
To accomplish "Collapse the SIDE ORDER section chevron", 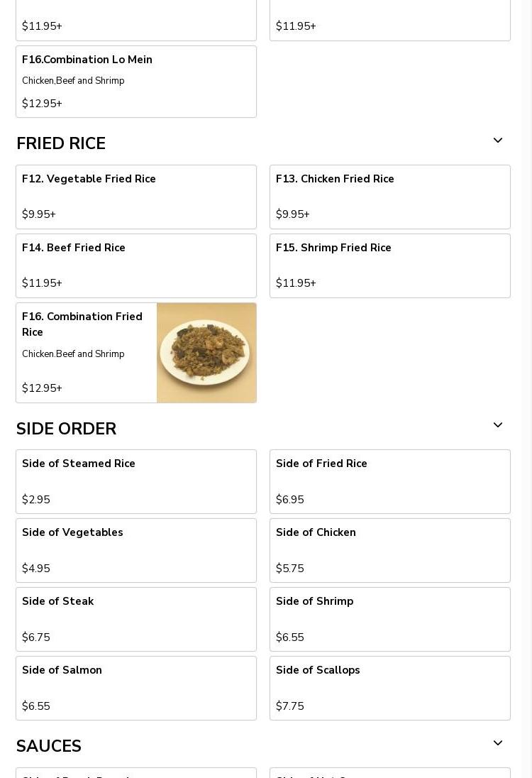I will point(498,426).
